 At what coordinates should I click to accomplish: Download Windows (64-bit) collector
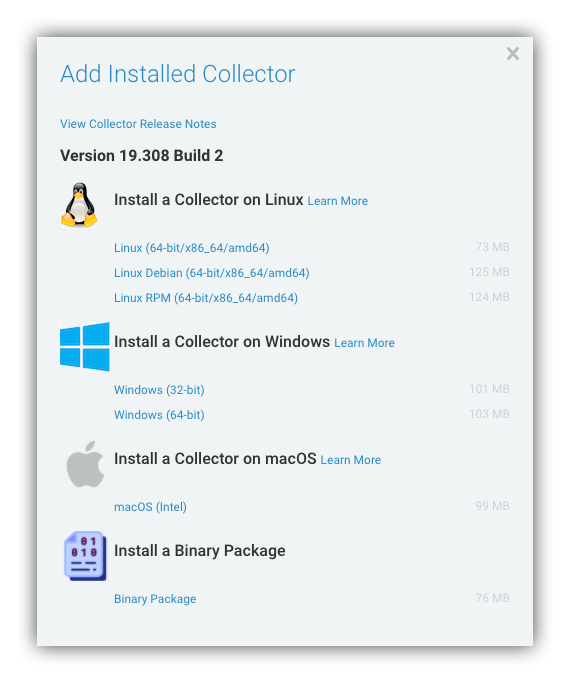[159, 415]
